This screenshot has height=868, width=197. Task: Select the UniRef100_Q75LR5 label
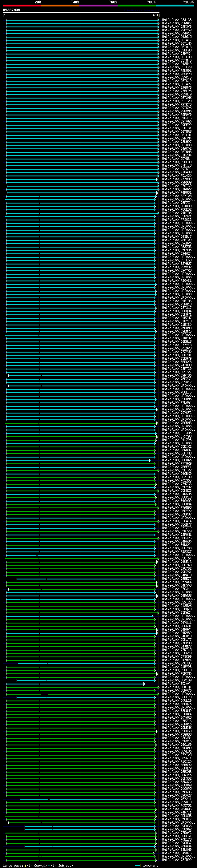(x=177, y=91)
